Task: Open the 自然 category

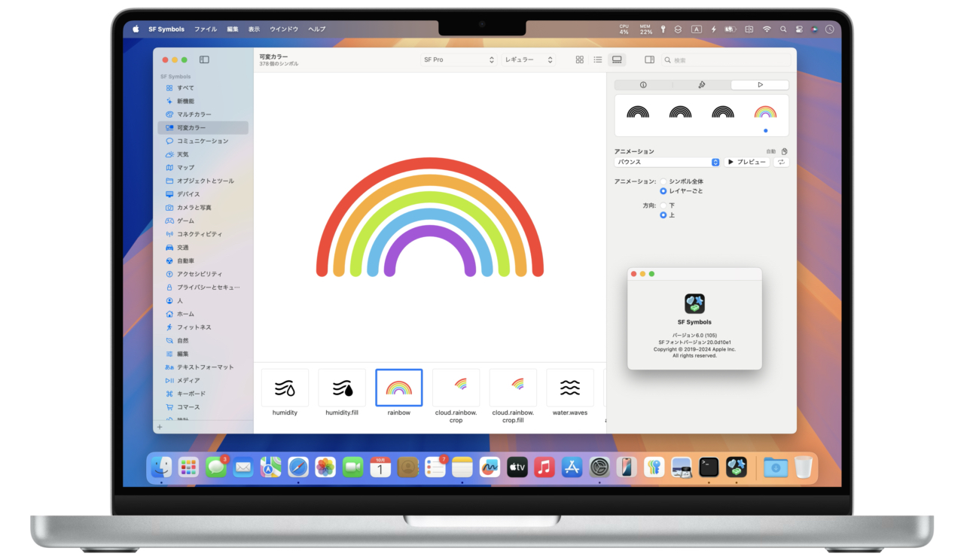Action: 203,340
